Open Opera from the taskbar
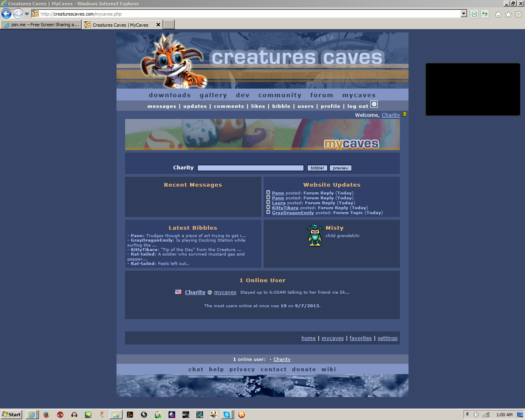Viewport: 525px width, 420px height. pos(242,415)
